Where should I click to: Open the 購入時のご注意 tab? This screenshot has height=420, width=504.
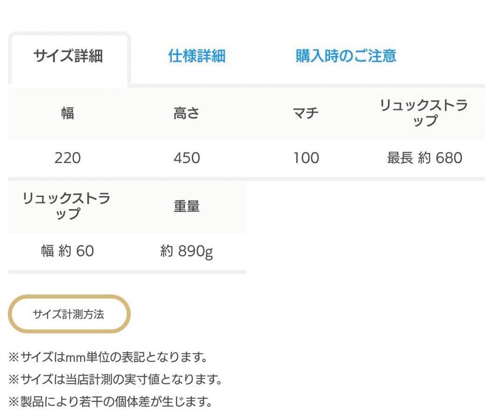click(345, 56)
